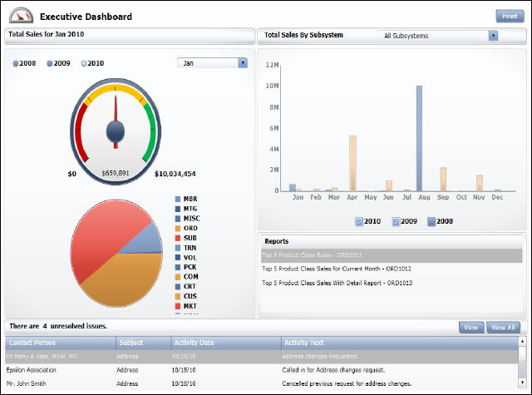Select the Epsilon Association issue row
Screen dimensions: 532x395
33,369
